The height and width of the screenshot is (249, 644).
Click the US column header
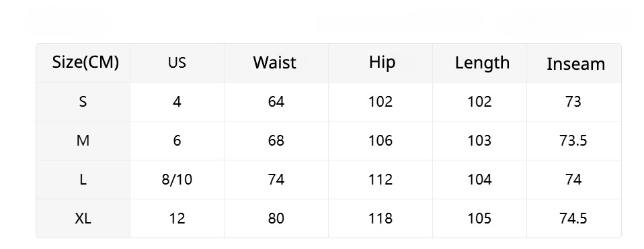[x=177, y=63]
